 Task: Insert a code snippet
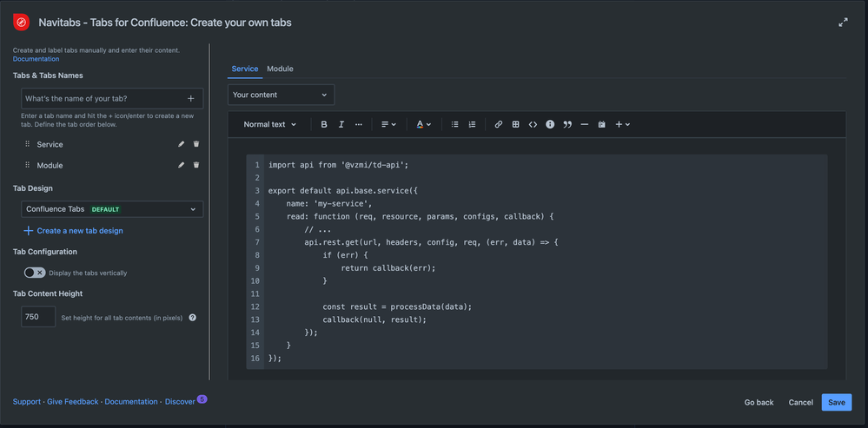click(533, 124)
